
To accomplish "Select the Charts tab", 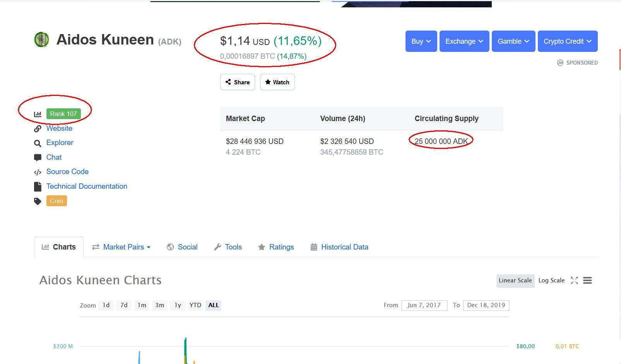I will [x=59, y=247].
